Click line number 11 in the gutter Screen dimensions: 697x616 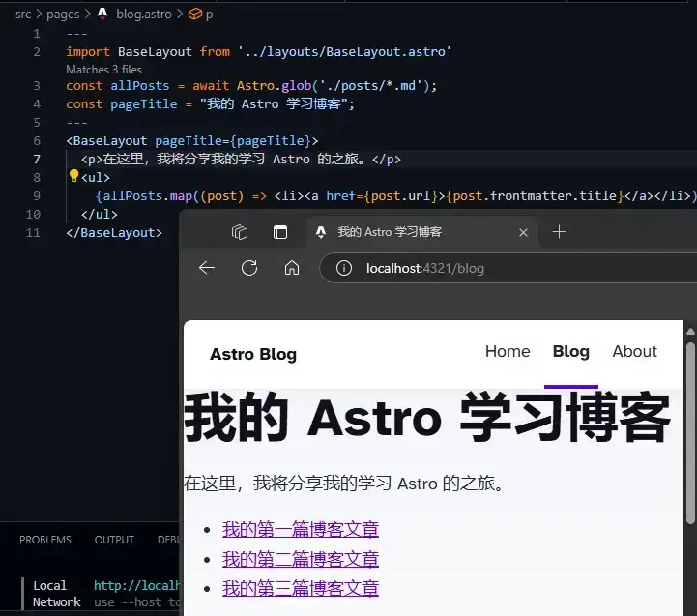(33, 233)
